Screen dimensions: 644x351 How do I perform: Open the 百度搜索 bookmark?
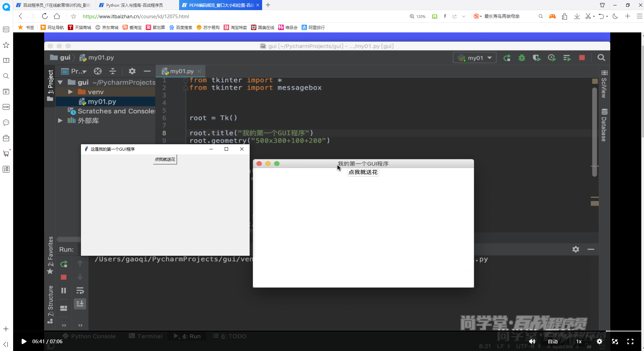pos(180,27)
